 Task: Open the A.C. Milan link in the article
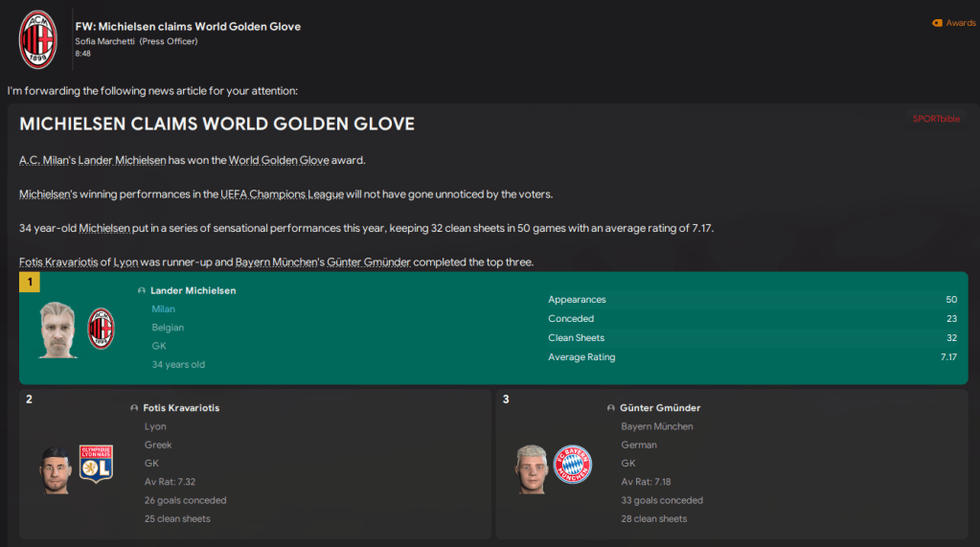click(x=43, y=160)
